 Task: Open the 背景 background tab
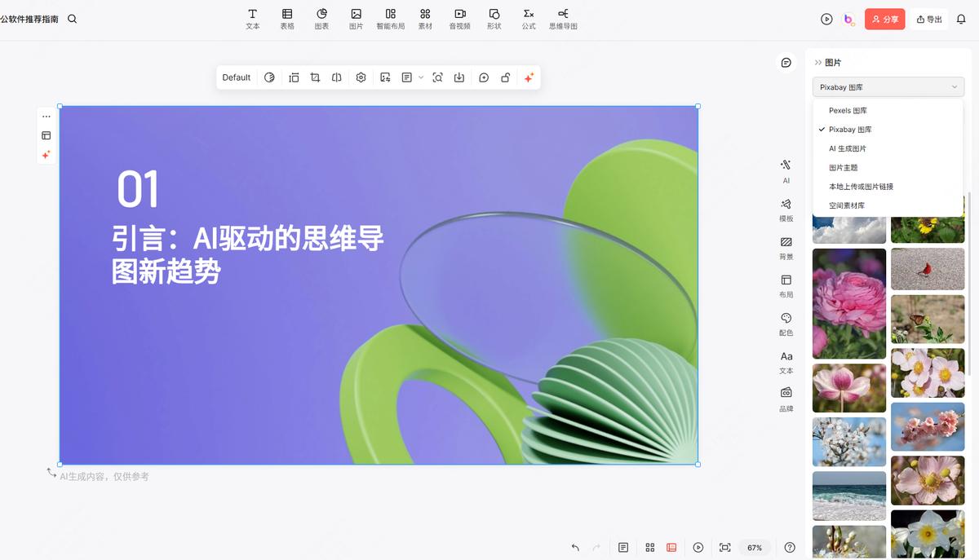786,248
